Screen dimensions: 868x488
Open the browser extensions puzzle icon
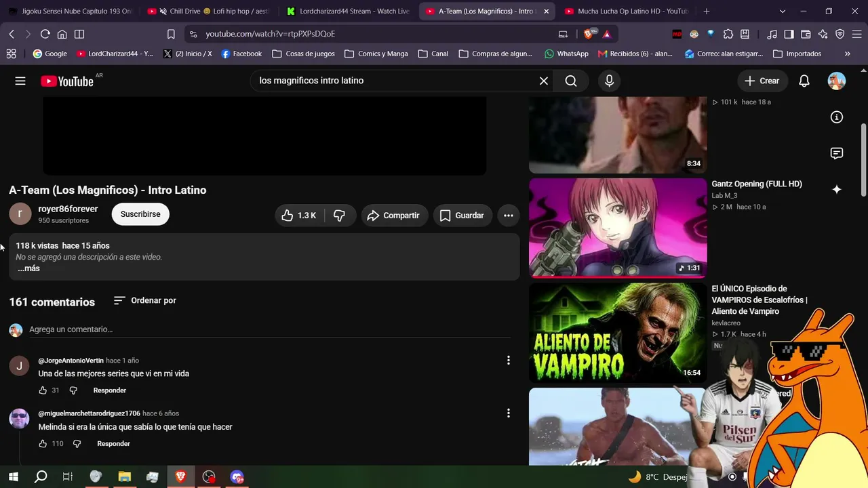pos(728,34)
